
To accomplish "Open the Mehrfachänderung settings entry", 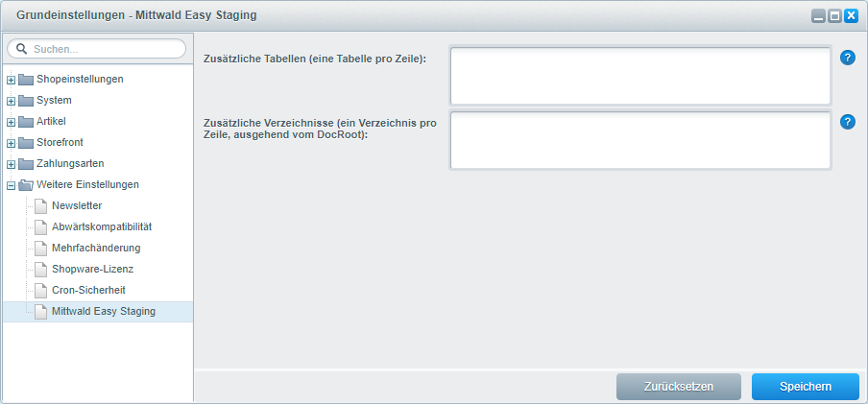I will coord(96,248).
